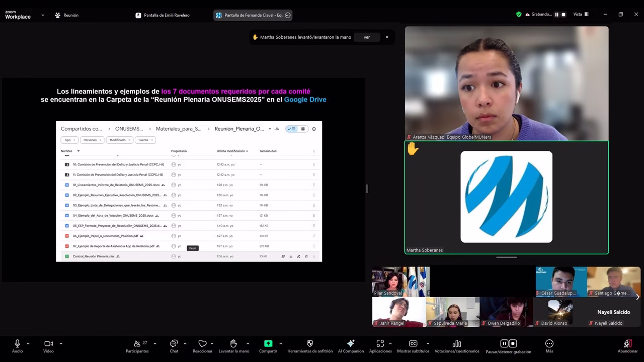Expand the Audio options arrow
This screenshot has width=644, height=362.
[x=28, y=343]
